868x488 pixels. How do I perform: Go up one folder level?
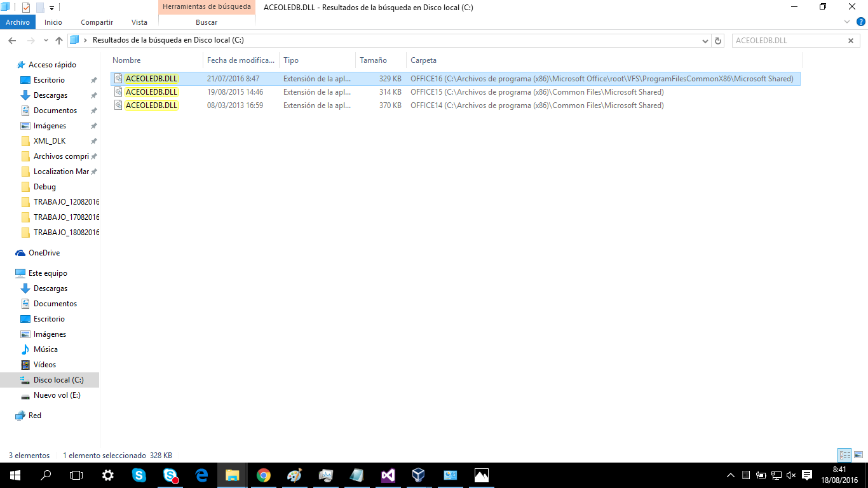click(x=59, y=40)
